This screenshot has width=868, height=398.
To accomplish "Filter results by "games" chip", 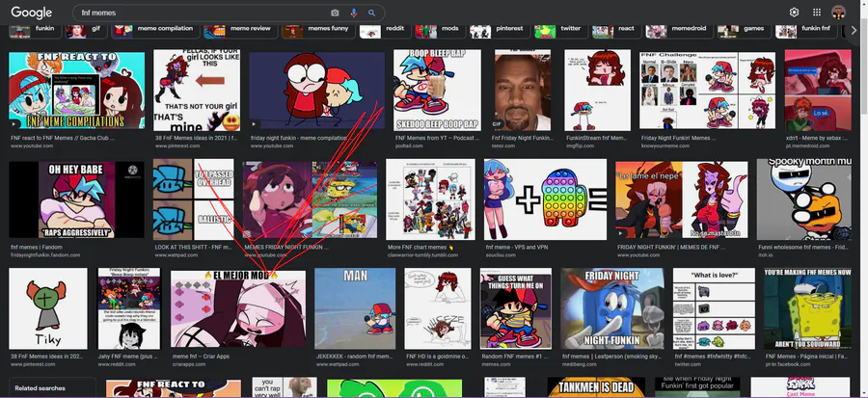I will (744, 29).
